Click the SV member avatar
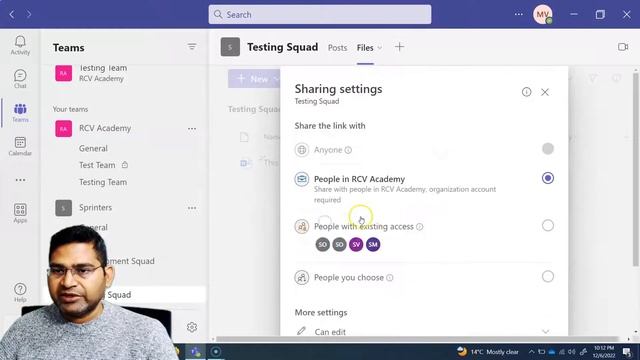Image resolution: width=640 pixels, height=360 pixels. pyautogui.click(x=356, y=244)
